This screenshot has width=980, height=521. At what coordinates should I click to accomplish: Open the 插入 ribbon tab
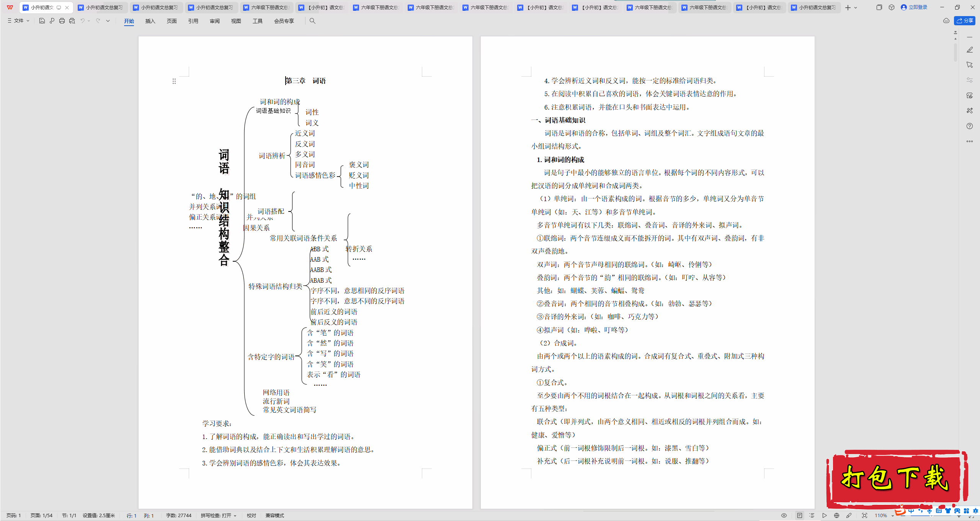150,21
